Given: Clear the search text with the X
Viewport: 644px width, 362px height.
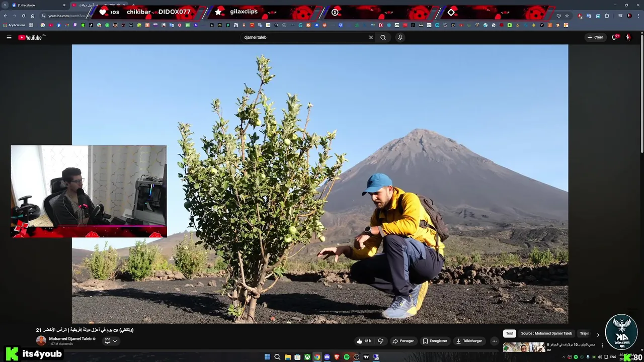Looking at the screenshot, I should (371, 37).
